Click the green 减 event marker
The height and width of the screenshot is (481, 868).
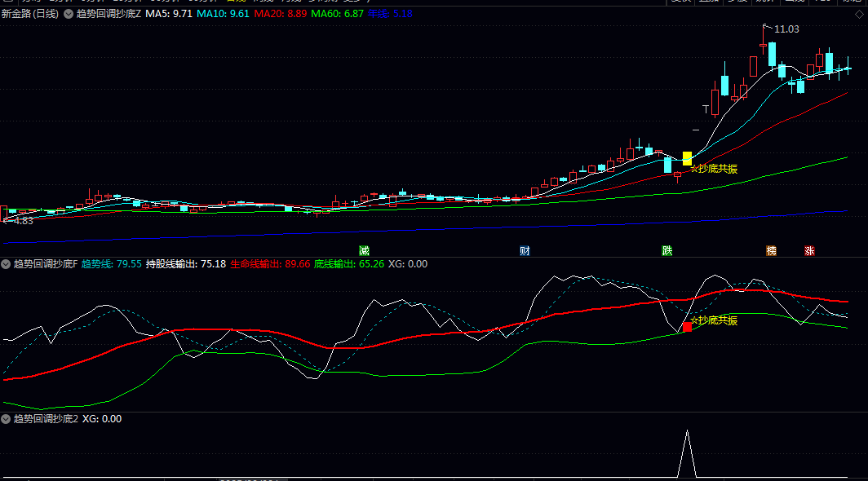364,250
